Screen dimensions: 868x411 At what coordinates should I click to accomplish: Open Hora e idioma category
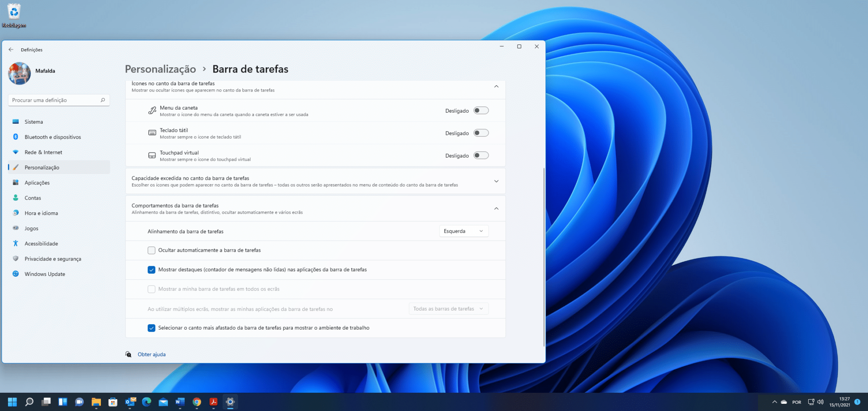59,213
